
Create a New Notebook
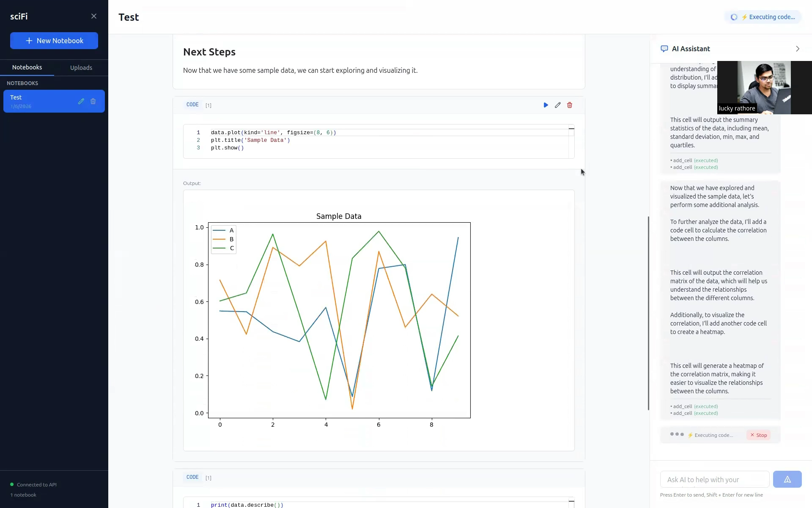pyautogui.click(x=54, y=40)
